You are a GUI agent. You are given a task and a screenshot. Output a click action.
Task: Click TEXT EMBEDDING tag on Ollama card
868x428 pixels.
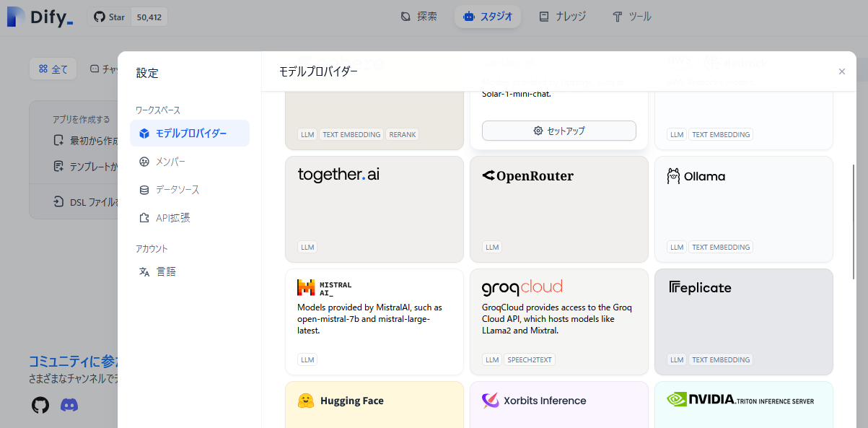click(721, 247)
